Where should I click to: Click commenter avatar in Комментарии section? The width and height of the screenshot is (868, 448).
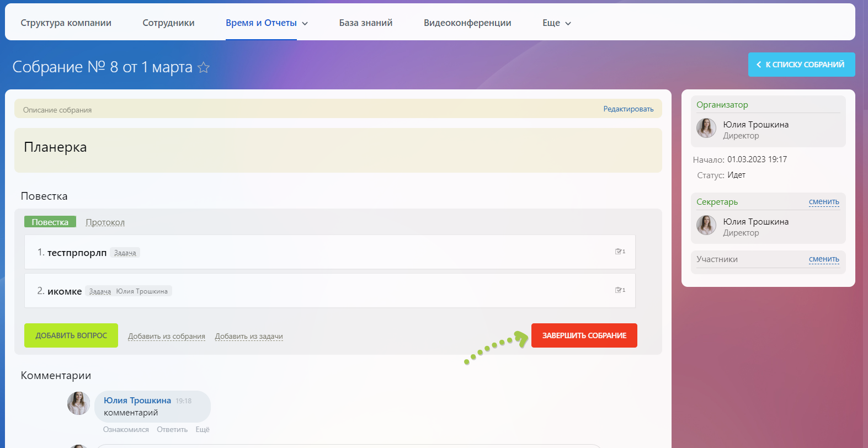click(x=78, y=403)
